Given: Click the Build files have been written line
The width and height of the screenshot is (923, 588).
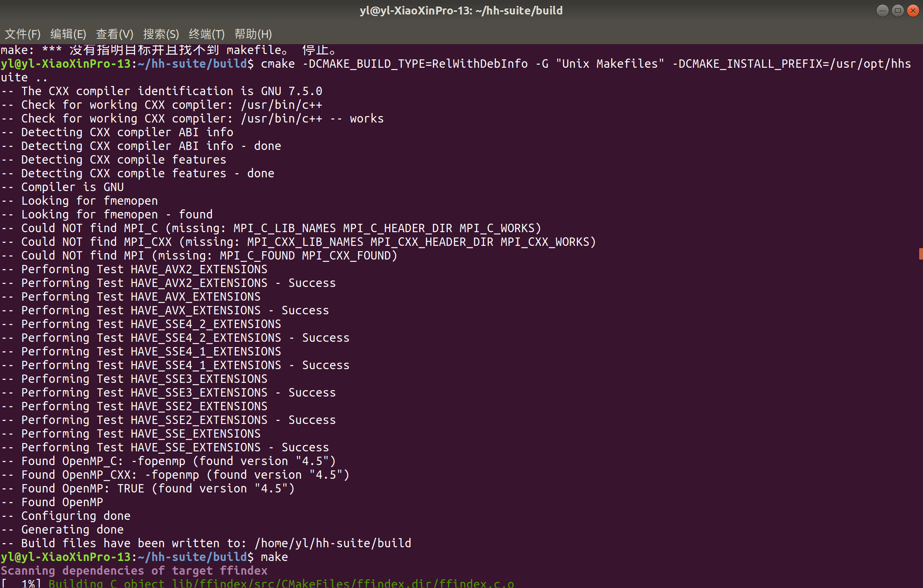Looking at the screenshot, I should [206, 543].
